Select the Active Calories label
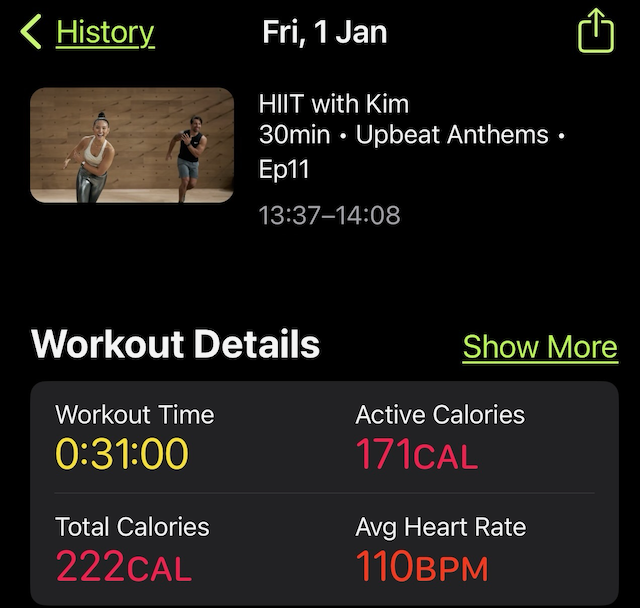 pyautogui.click(x=440, y=415)
